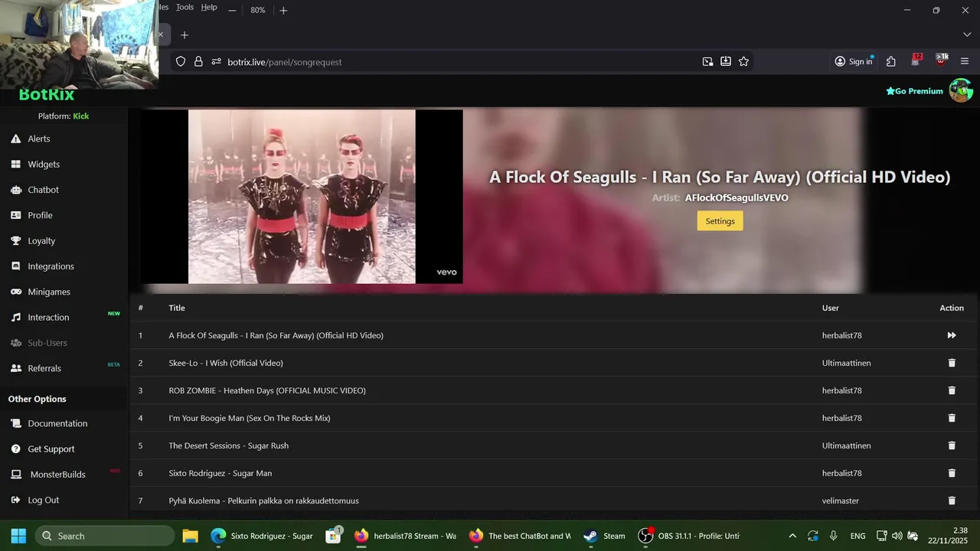
Task: Open the user avatar in top right
Action: click(x=961, y=90)
